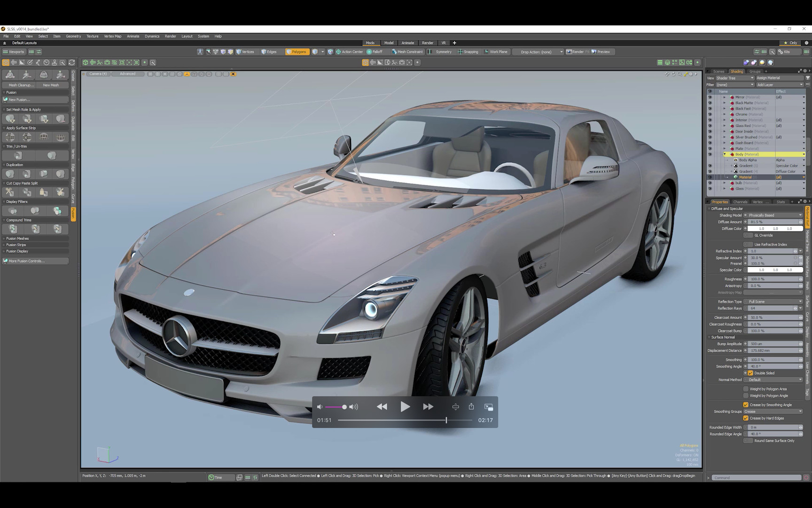Screen dimensions: 812x508
Task: Toggle visibility of the Glass Red material
Action: point(710,126)
